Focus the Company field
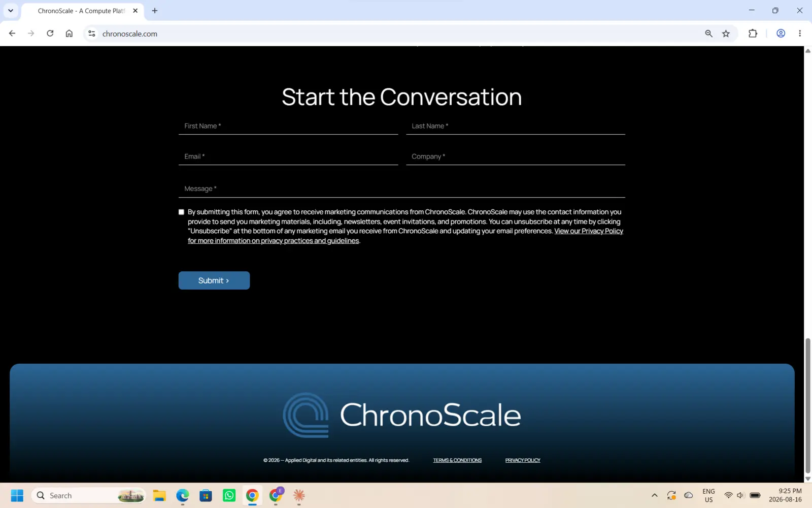Image resolution: width=812 pixels, height=508 pixels. coord(516,156)
